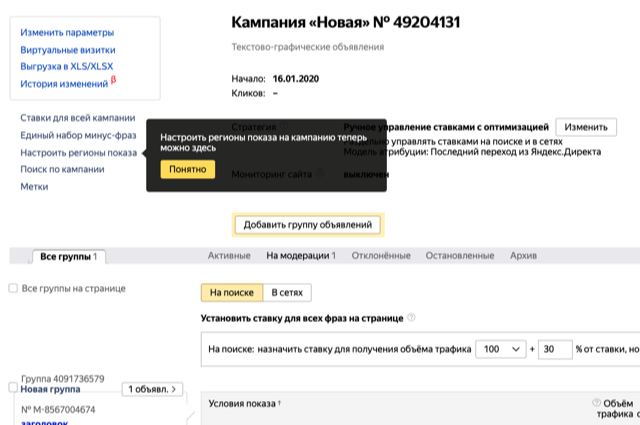Click help icon beside Объём трафика
The height and width of the screenshot is (425, 640).
point(596,403)
